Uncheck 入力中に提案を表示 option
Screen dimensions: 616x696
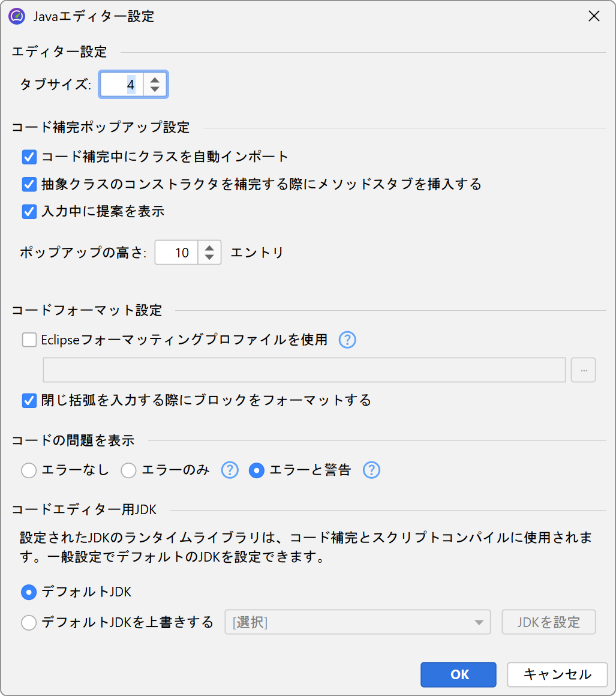(x=29, y=211)
